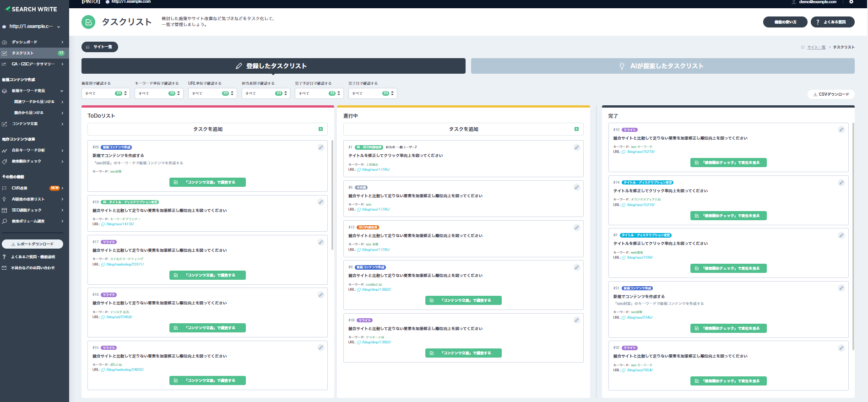Edit in-progress task #6 via pencil icon
Image resolution: width=868 pixels, height=402 pixels.
click(577, 187)
